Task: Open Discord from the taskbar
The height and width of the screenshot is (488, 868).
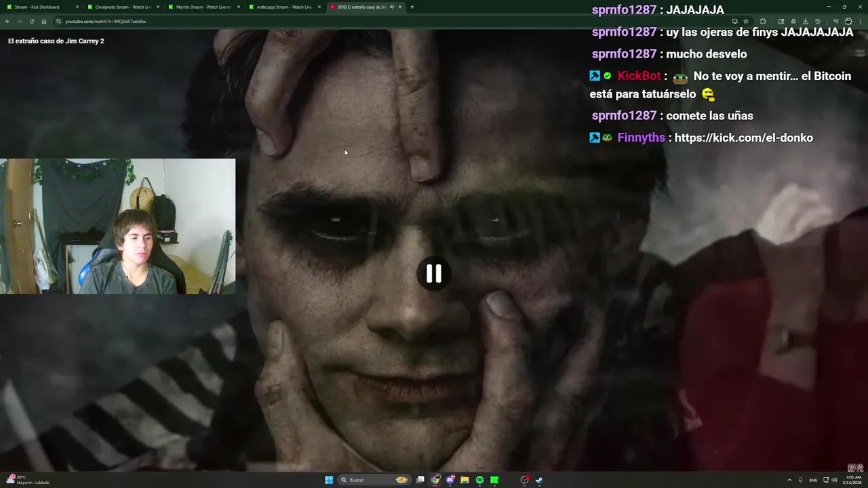Action: [450, 480]
